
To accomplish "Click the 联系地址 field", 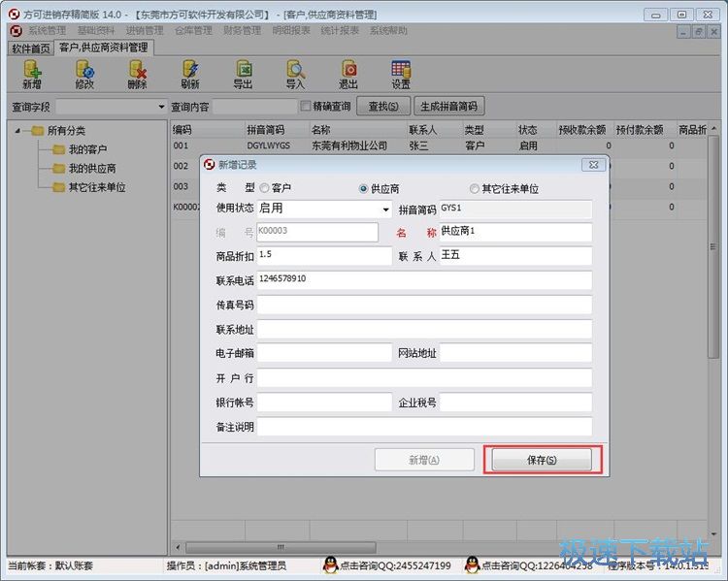I will pyautogui.click(x=424, y=329).
